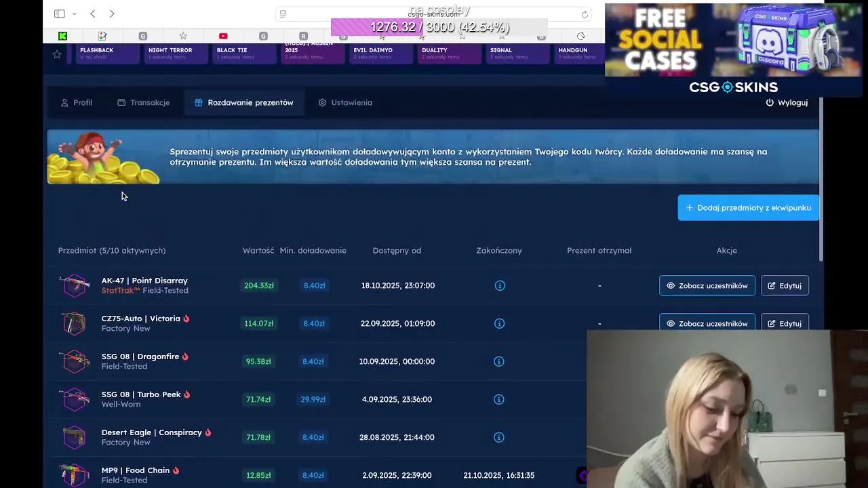Toggle the Safari sidebar button
The width and height of the screenshot is (868, 488).
coord(60,14)
